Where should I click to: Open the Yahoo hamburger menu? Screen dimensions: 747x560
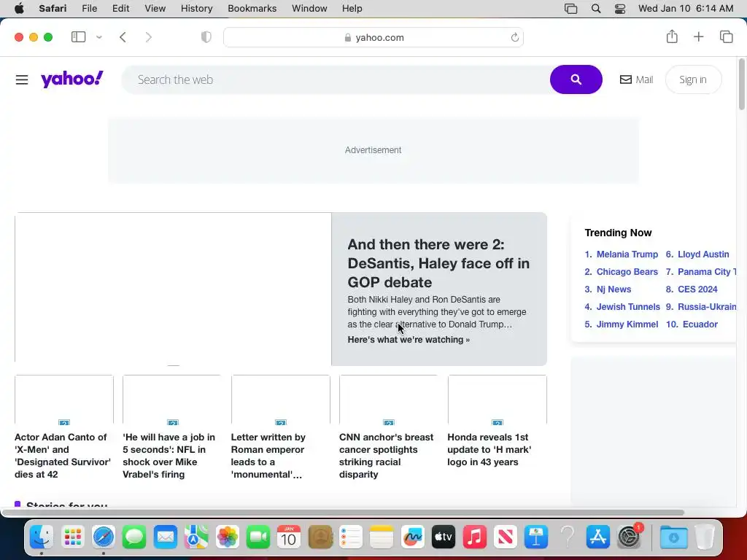pyautogui.click(x=22, y=79)
